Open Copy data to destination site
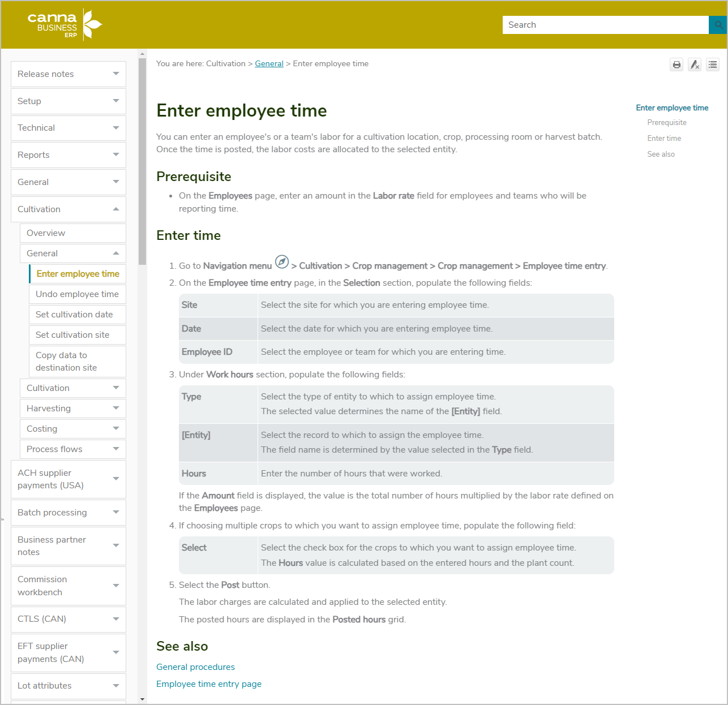This screenshot has height=705, width=728. tap(66, 362)
